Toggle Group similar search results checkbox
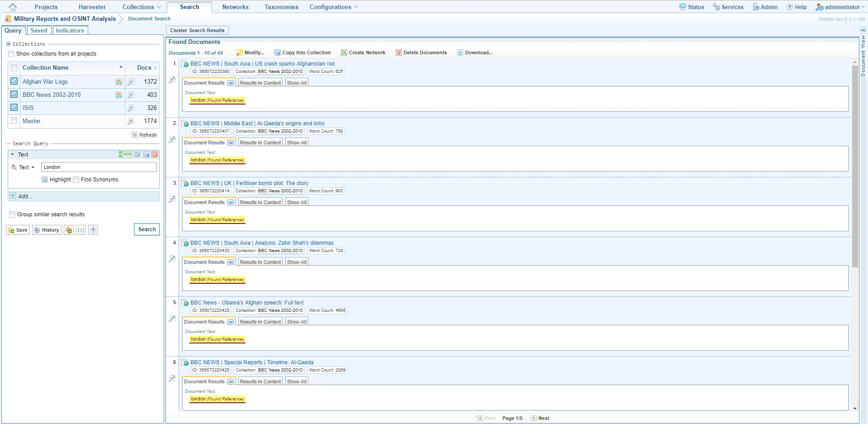Screen dimensions: 868x424 pyautogui.click(x=12, y=214)
